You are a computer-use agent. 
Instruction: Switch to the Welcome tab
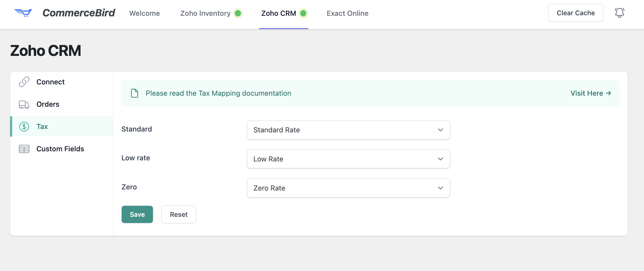pyautogui.click(x=144, y=13)
